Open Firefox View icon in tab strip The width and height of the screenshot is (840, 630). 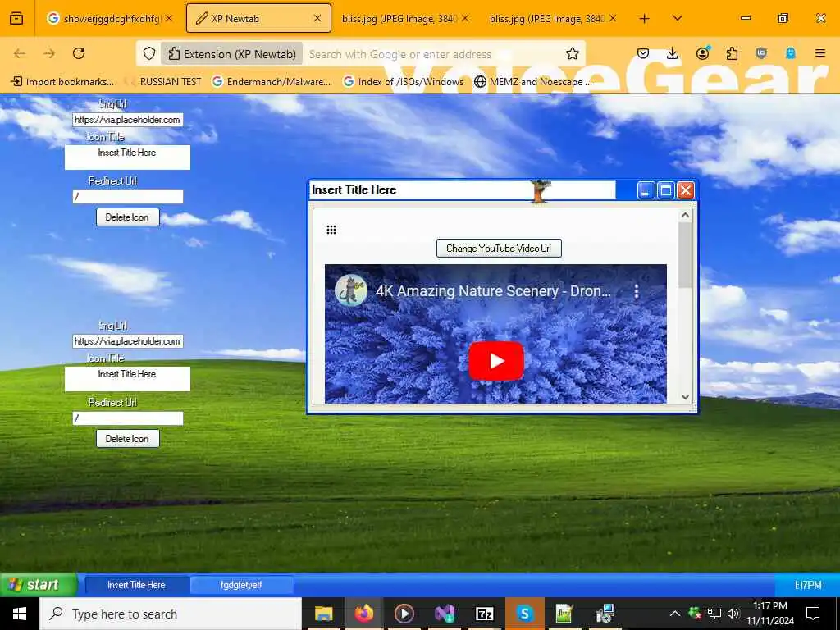[16, 18]
